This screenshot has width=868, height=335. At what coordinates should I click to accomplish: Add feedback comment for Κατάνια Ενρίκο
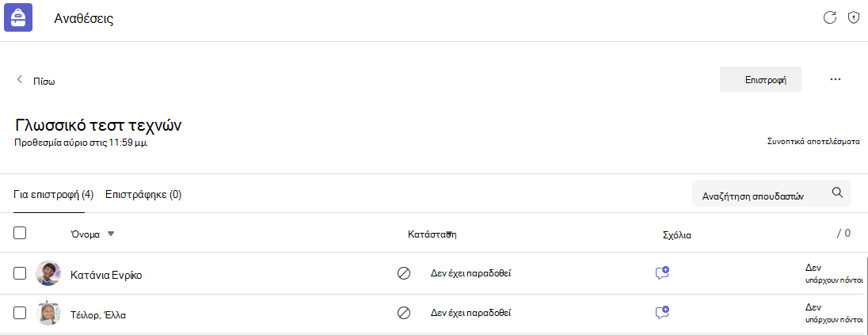662,272
